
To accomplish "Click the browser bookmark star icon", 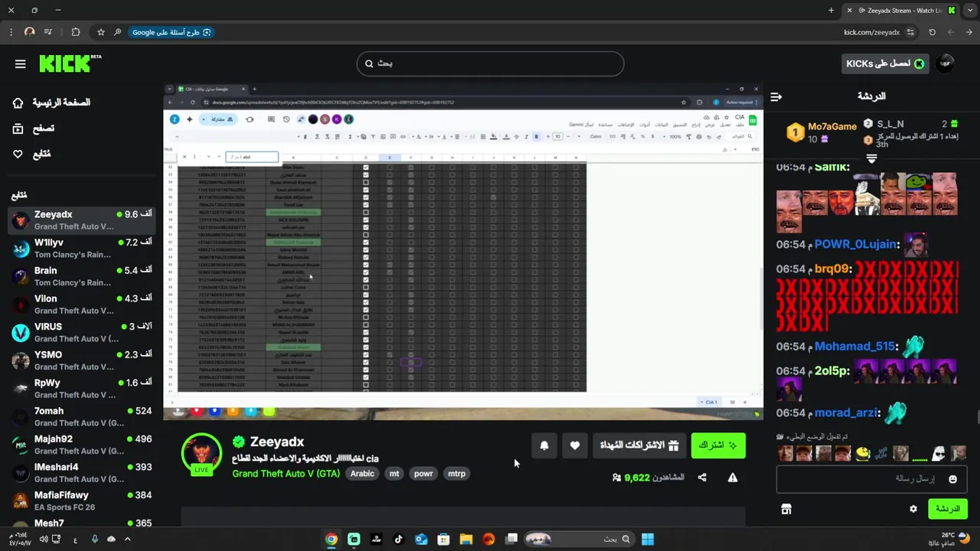I will [100, 32].
